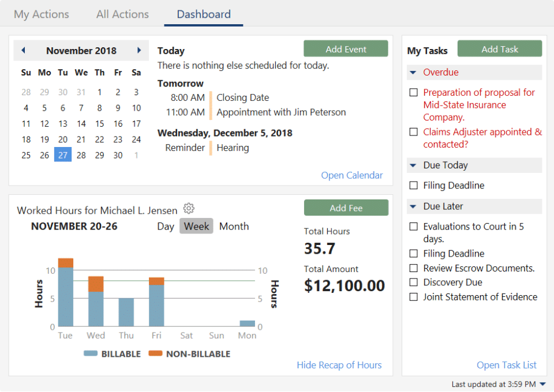Screen dimensions: 554x392
Task: Click the BILLABLE legend color swatch
Action: pyautogui.click(x=91, y=353)
